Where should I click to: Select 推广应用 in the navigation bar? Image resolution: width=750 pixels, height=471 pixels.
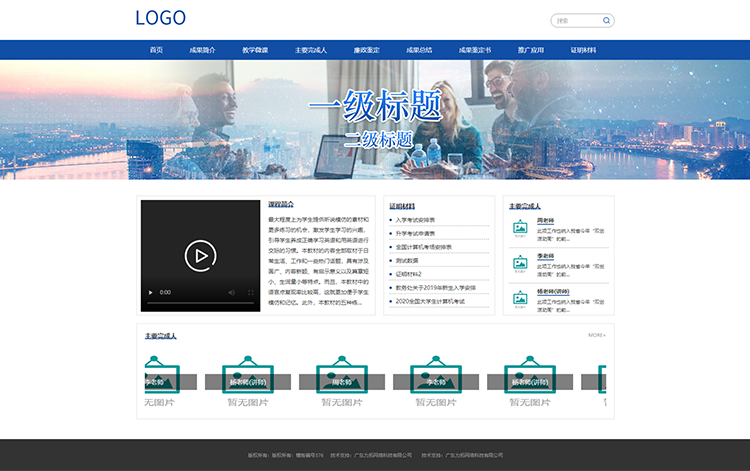click(530, 50)
